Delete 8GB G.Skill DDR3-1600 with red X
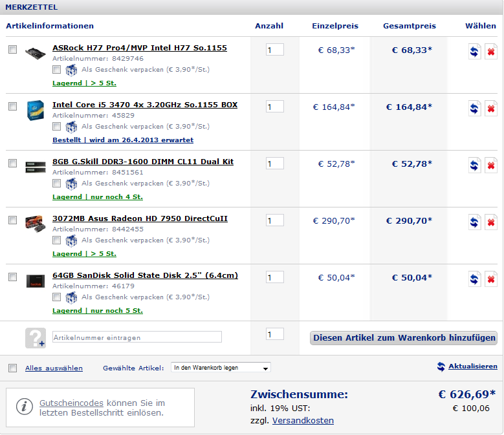The image size is (504, 435). point(491,165)
